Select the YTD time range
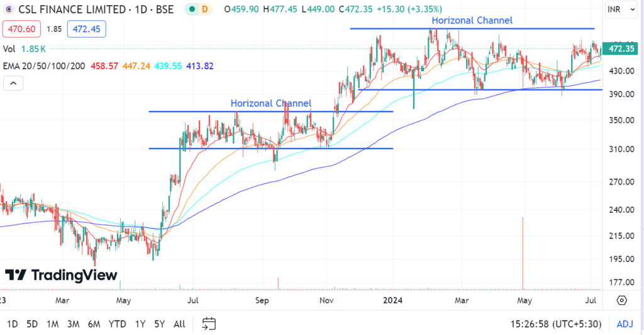Screen dimensions: 644x335 [118, 324]
